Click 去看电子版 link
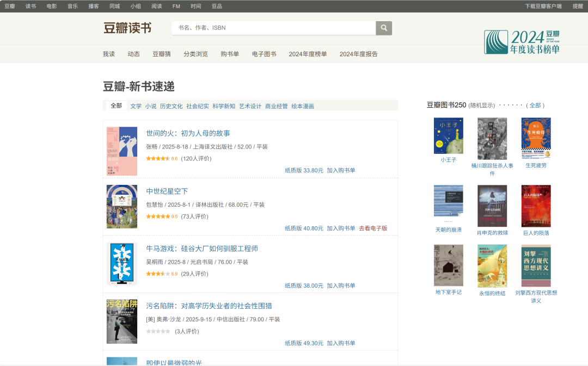588x366 pixels. click(373, 228)
